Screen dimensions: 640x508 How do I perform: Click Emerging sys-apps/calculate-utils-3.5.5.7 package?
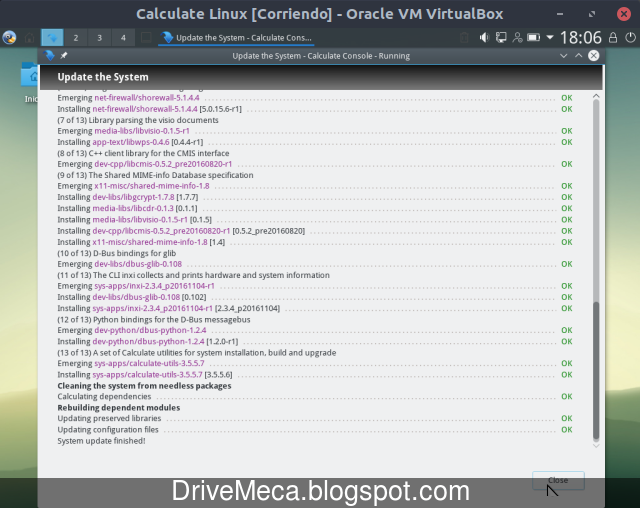149,364
